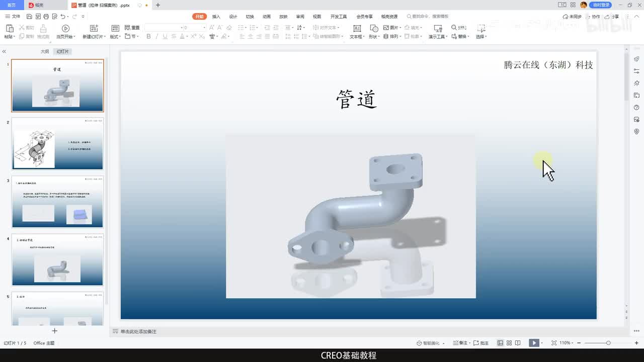The image size is (644, 362).
Task: Expand the New Slide (新建幻灯片) dropdown
Action: pyautogui.click(x=104, y=37)
